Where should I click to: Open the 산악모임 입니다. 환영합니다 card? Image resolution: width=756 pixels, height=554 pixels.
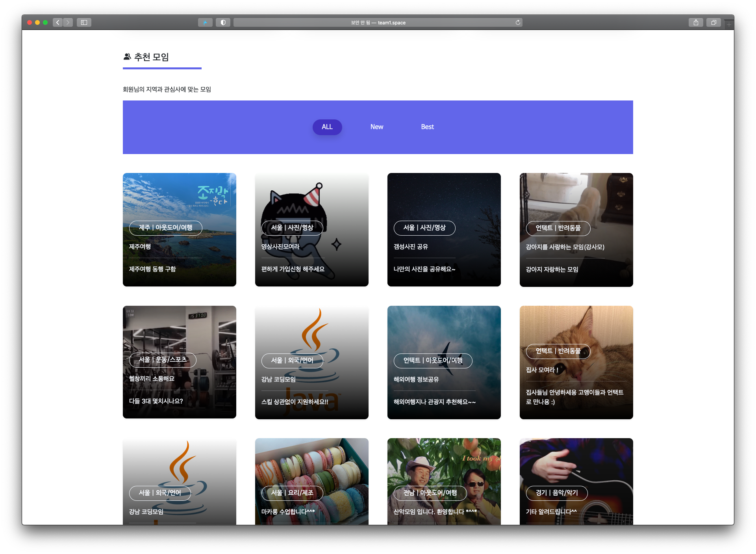pyautogui.click(x=444, y=481)
